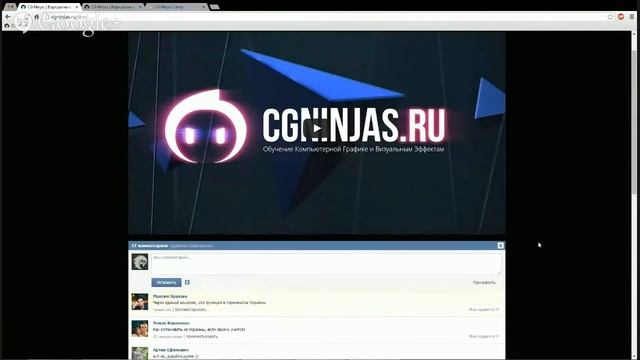Open third commenter's avatar

coord(140,353)
